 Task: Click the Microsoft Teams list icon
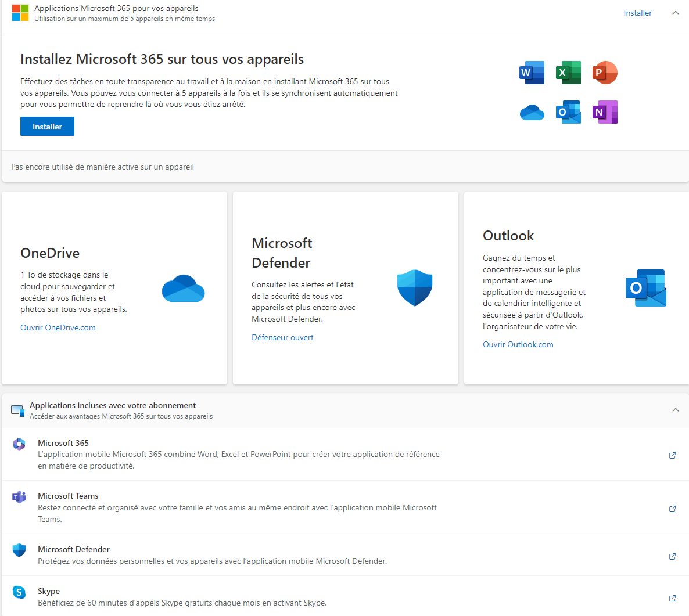pyautogui.click(x=19, y=497)
